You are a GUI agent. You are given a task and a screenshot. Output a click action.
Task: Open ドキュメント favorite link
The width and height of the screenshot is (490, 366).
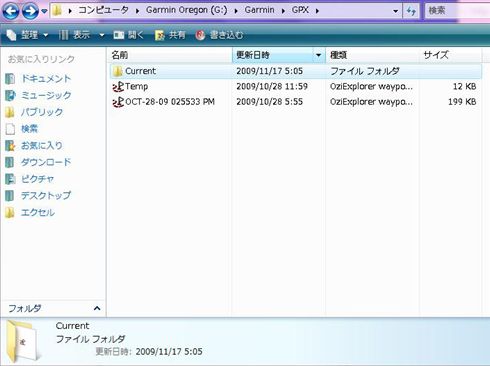[x=46, y=79]
